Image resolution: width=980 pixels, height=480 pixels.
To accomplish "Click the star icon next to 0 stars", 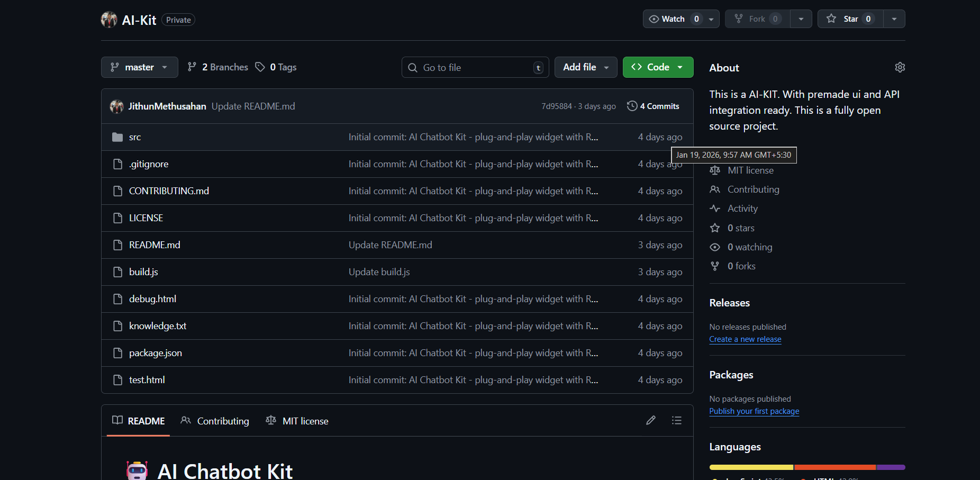I will point(715,228).
